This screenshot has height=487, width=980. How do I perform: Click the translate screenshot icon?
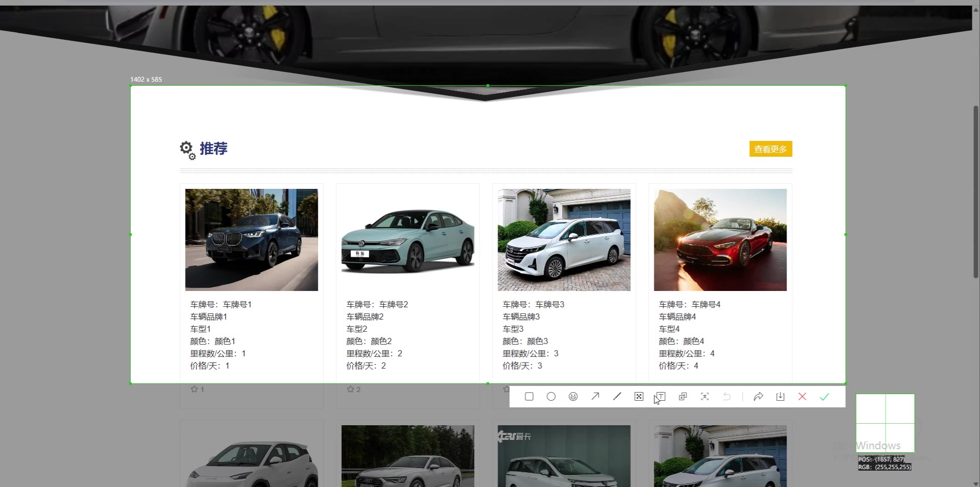[683, 397]
